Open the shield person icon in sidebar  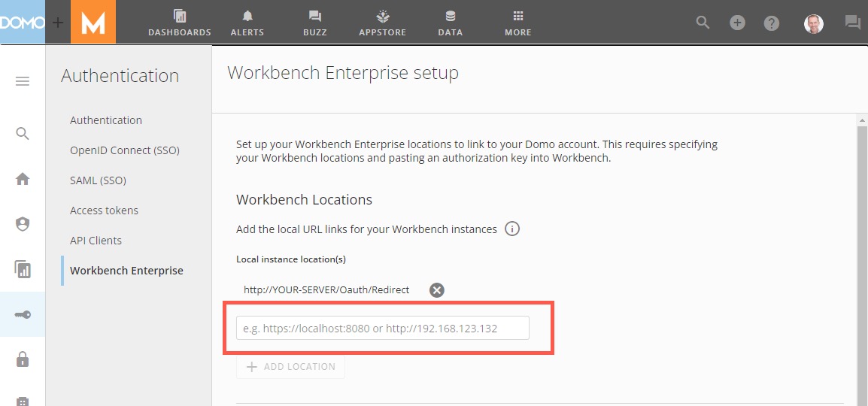point(22,225)
